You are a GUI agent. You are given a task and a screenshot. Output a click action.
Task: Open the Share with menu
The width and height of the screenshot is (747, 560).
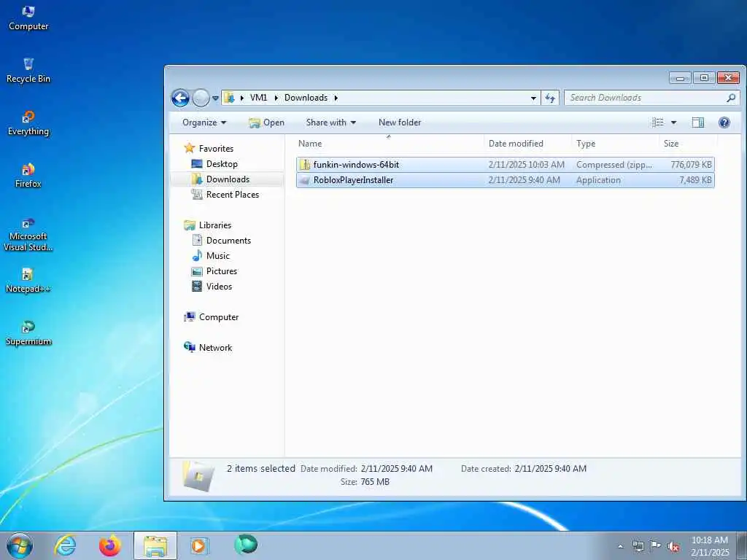click(330, 122)
